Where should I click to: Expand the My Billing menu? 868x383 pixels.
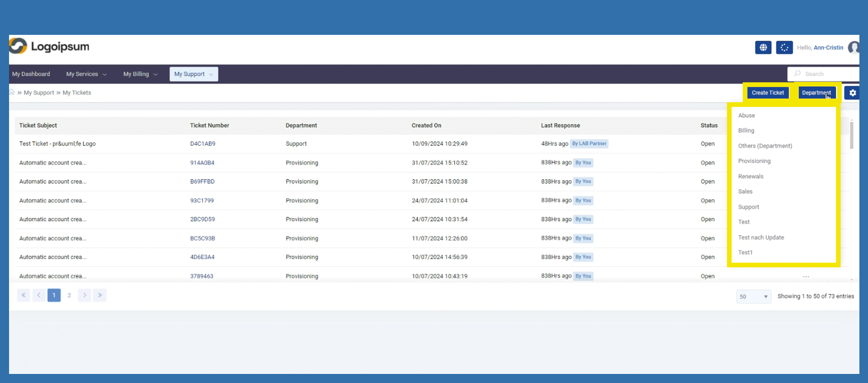(140, 74)
